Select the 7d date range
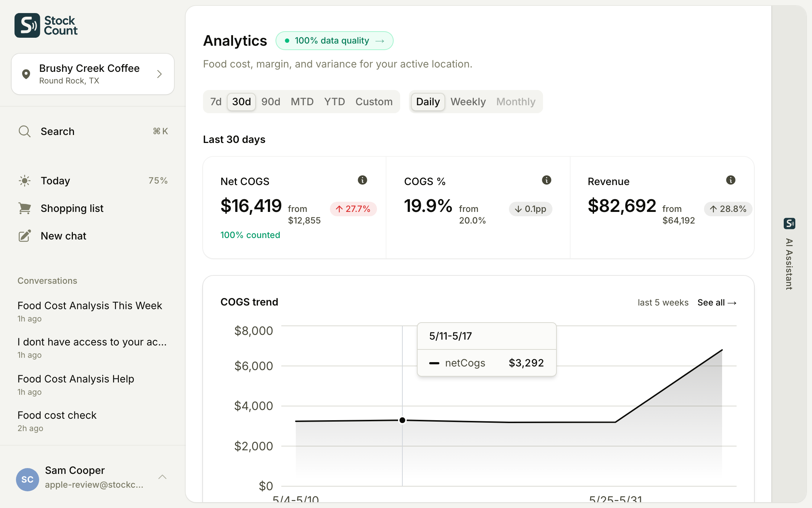812x508 pixels. pos(216,102)
